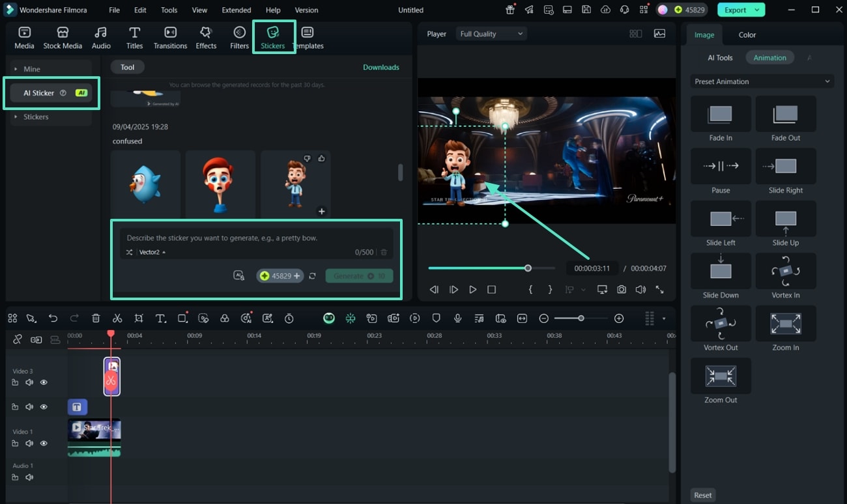Image resolution: width=847 pixels, height=504 pixels.
Task: Click the timeline undo icon
Action: 53,318
